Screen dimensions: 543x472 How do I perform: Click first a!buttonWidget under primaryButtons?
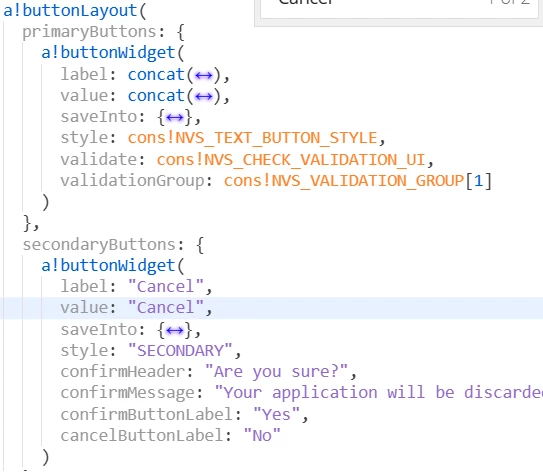[108, 53]
